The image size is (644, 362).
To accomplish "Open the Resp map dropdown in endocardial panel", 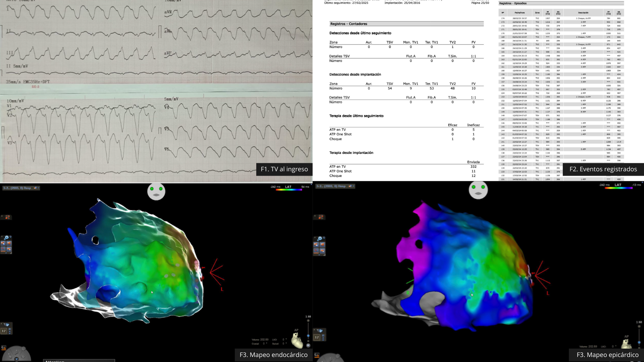I will [x=38, y=188].
